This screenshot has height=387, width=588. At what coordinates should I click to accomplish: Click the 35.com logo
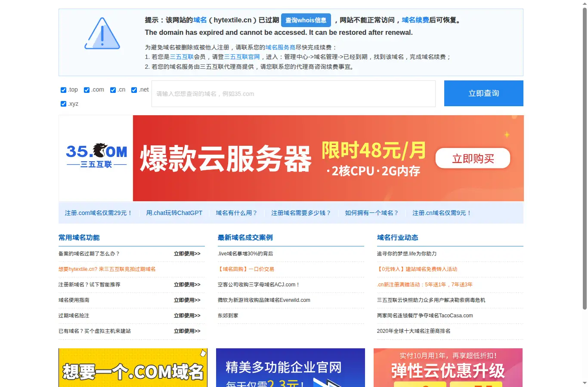(x=96, y=156)
